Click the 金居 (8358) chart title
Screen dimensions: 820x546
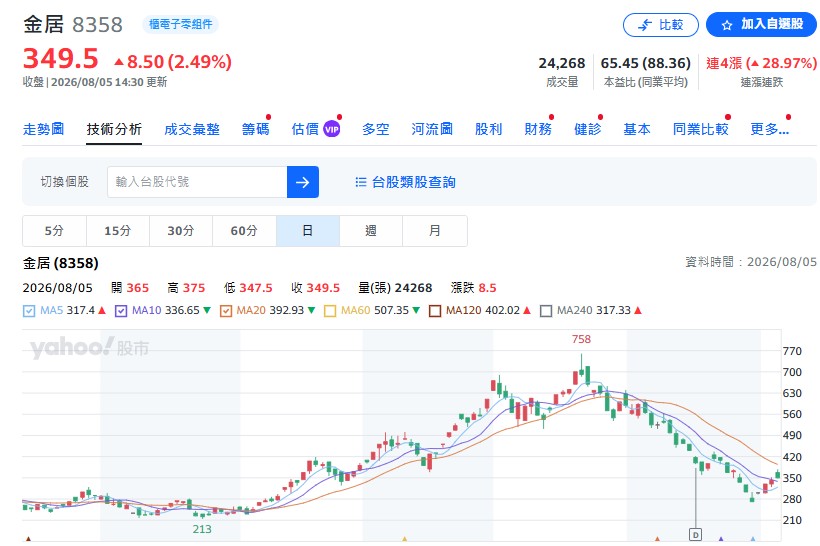point(61,263)
